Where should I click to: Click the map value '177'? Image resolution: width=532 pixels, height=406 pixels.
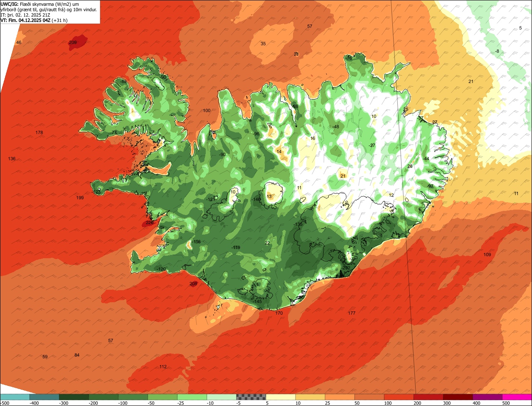click(x=352, y=313)
